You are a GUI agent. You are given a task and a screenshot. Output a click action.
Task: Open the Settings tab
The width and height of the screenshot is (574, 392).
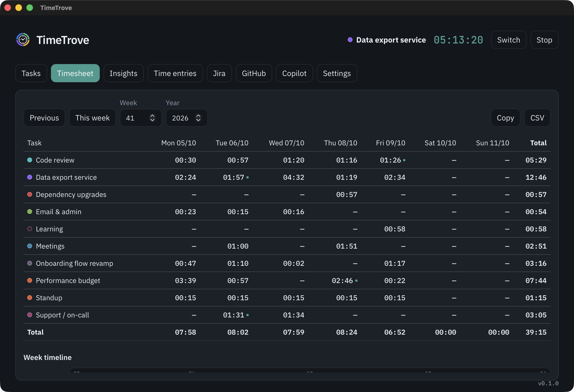(337, 73)
